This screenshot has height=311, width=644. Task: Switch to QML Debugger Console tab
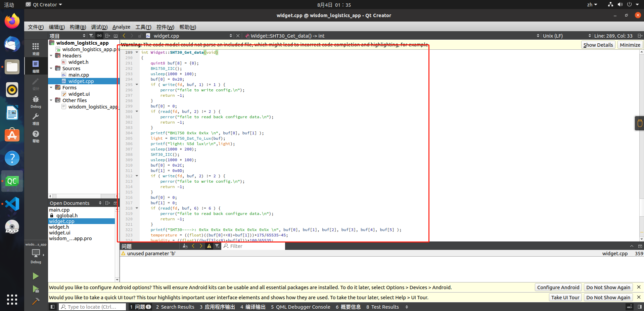pyautogui.click(x=301, y=307)
